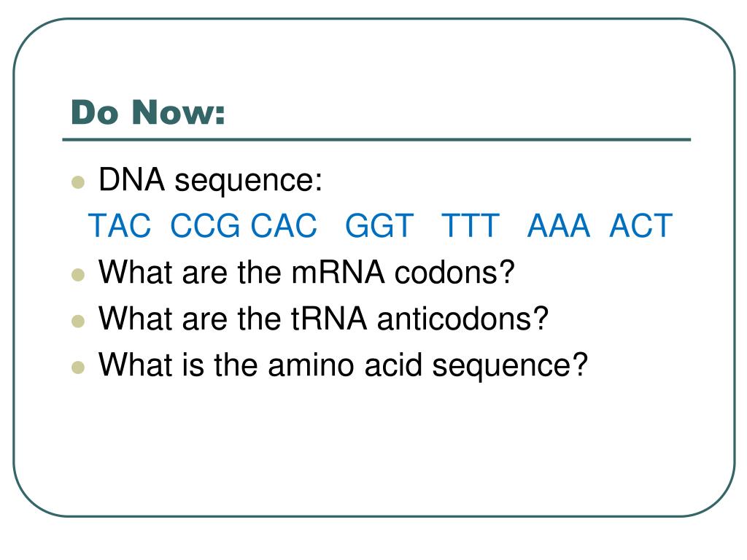Click the ACT codon

640,226
